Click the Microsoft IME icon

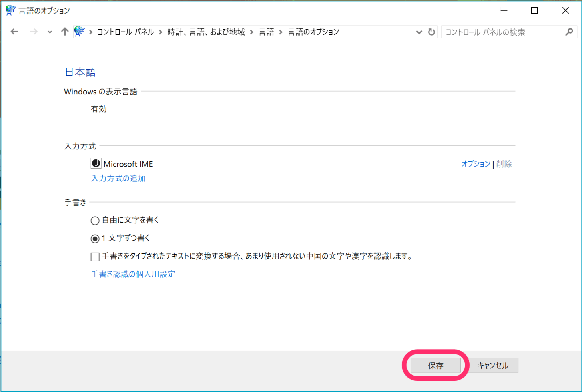pyautogui.click(x=96, y=163)
